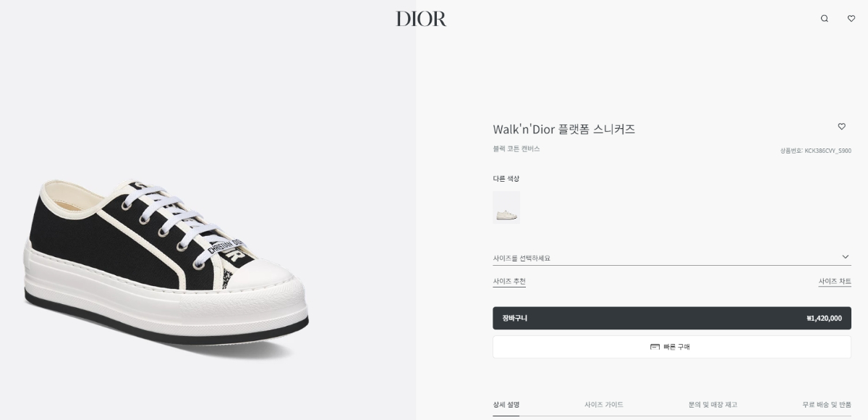Switch to the 상세 설명 tab

506,405
